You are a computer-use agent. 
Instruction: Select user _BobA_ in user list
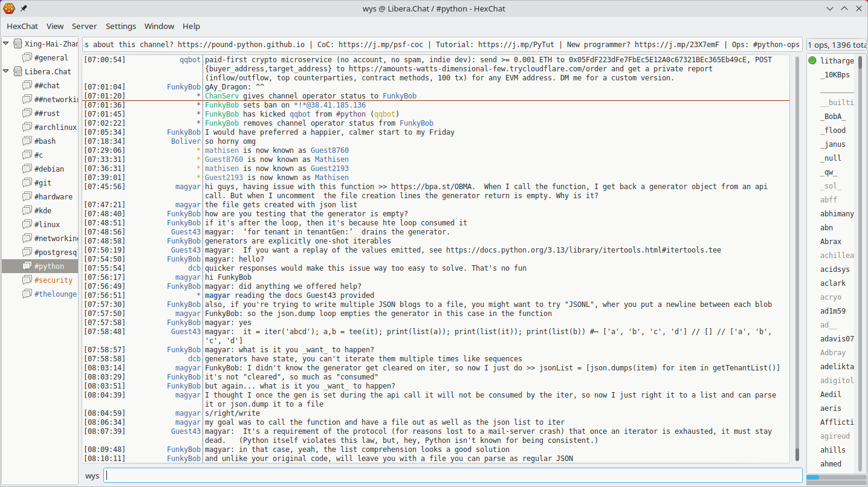[832, 117]
